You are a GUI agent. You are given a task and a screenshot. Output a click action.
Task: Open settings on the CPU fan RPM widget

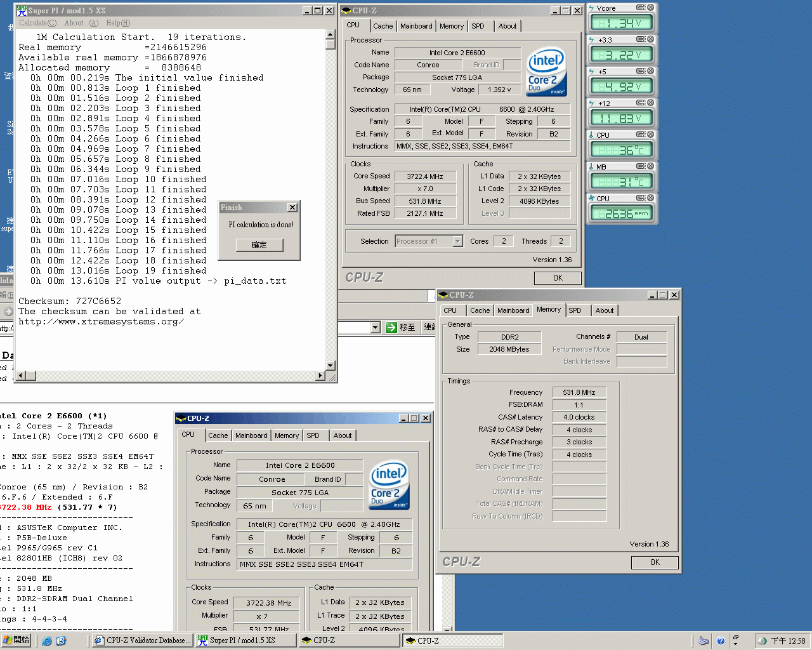641,198
